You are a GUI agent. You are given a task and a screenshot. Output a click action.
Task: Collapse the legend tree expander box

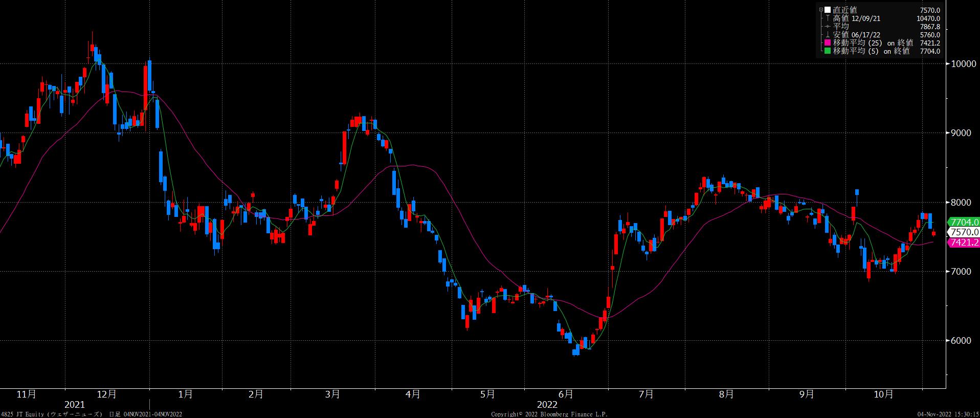pos(821,10)
